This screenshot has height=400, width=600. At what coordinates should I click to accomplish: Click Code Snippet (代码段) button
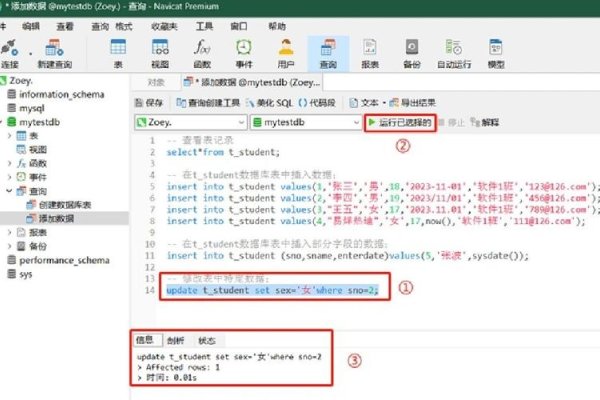(317, 103)
